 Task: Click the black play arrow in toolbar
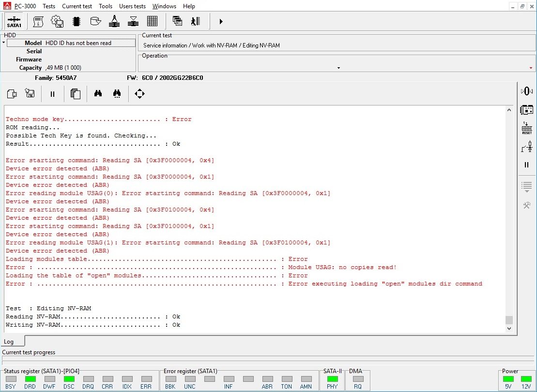pos(221,22)
